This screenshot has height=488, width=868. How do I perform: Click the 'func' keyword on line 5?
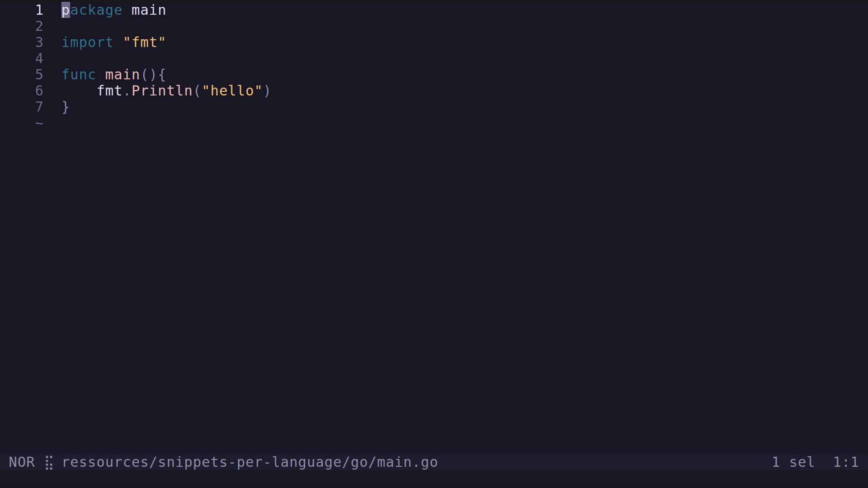coord(79,75)
